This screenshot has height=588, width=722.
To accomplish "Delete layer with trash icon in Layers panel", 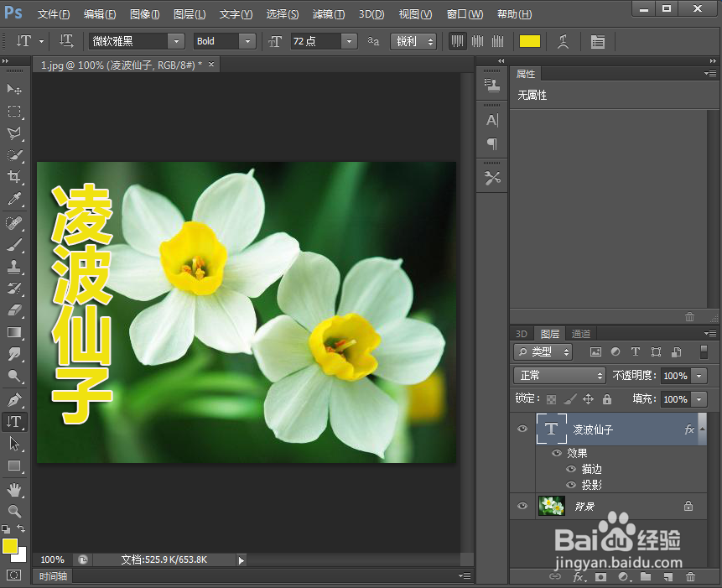I will click(690, 576).
